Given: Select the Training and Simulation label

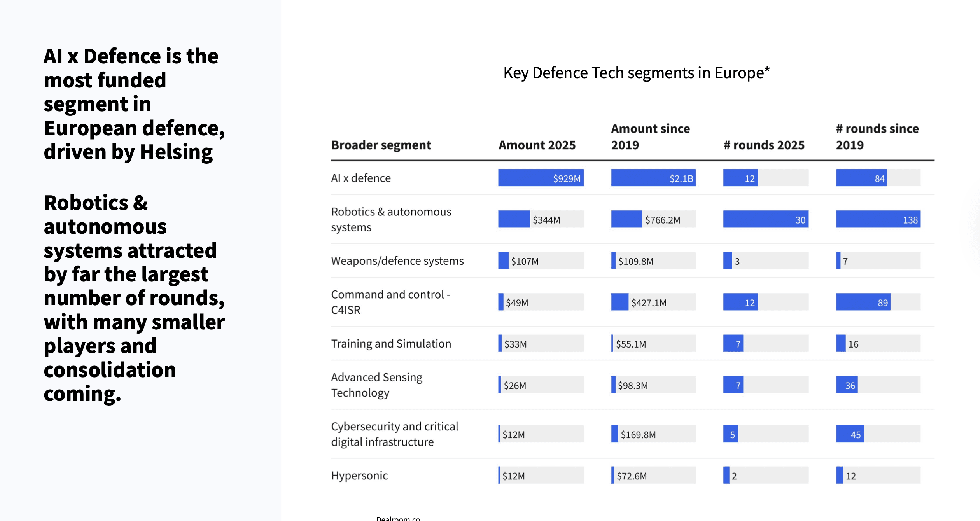Looking at the screenshot, I should click(391, 344).
